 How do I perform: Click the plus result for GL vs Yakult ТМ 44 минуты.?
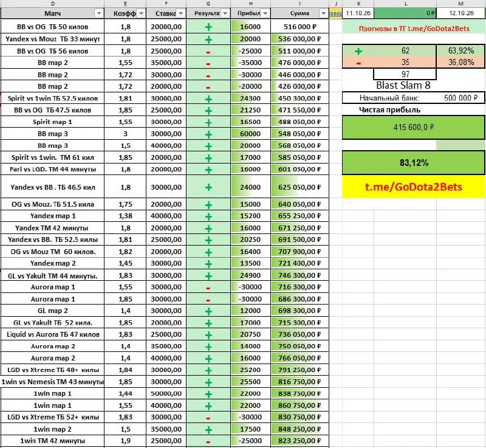click(x=208, y=275)
